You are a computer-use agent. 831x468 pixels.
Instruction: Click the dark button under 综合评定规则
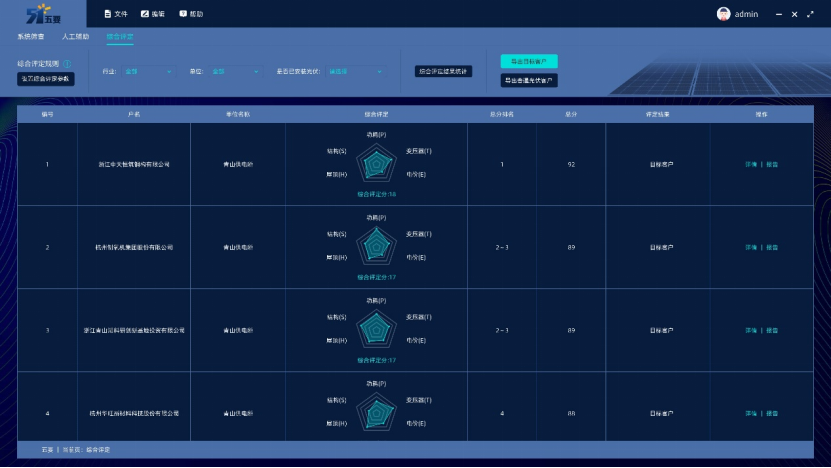point(46,79)
